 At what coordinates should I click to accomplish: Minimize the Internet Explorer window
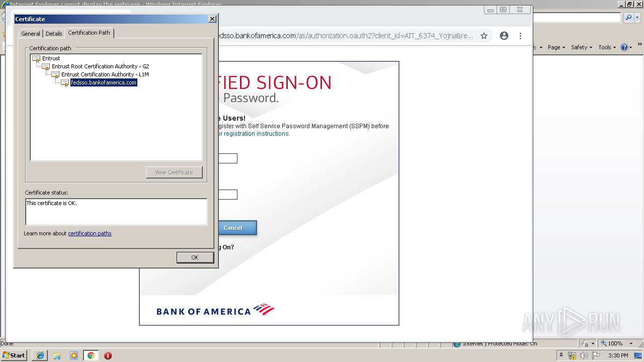[622, 4]
